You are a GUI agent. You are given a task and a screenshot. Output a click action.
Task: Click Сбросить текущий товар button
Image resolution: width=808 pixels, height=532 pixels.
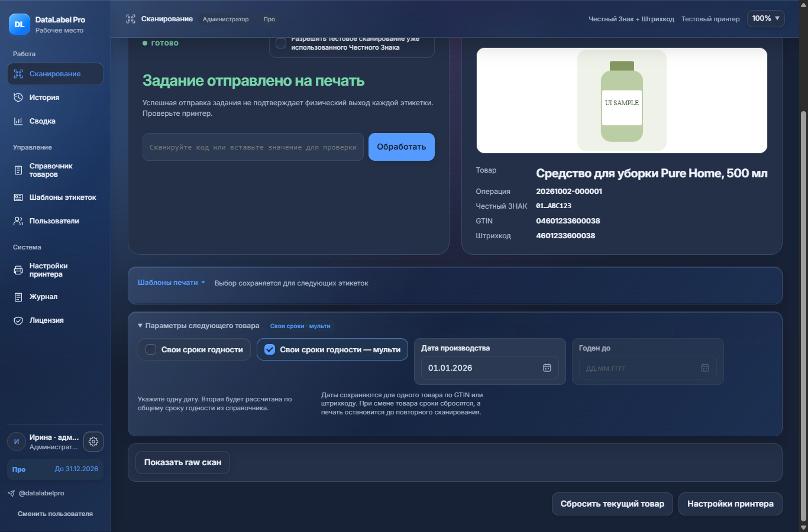[x=612, y=504]
